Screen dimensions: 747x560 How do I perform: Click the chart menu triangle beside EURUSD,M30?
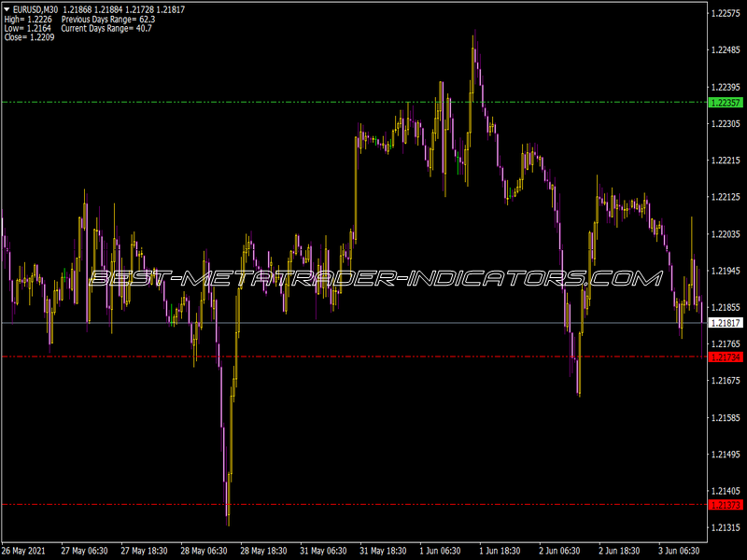pyautogui.click(x=7, y=9)
